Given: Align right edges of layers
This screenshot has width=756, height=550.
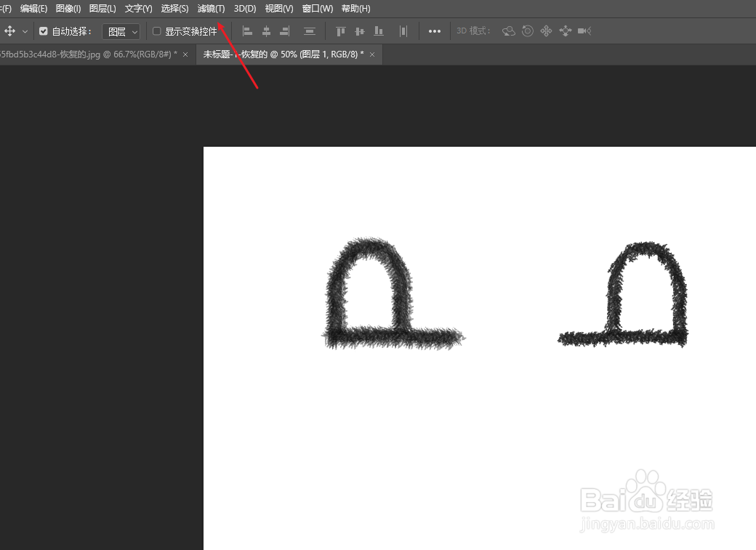Looking at the screenshot, I should point(285,31).
